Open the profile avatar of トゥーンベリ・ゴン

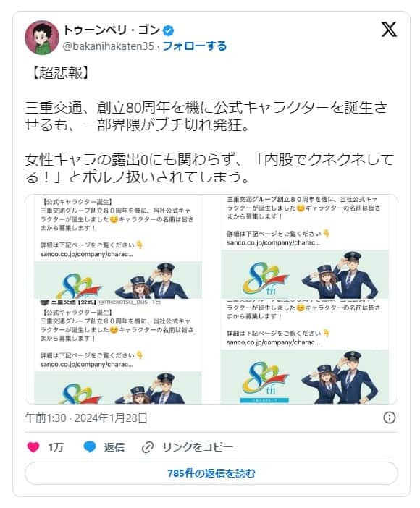pos(42,37)
